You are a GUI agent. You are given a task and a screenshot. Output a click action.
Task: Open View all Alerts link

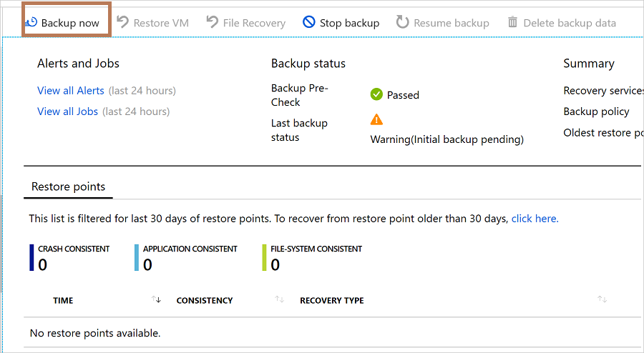pos(71,91)
